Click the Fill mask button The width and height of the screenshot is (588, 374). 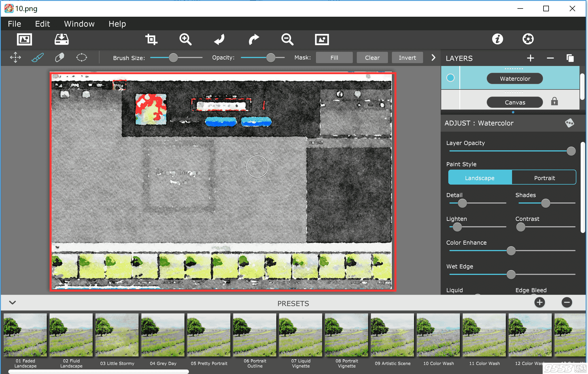pos(335,58)
